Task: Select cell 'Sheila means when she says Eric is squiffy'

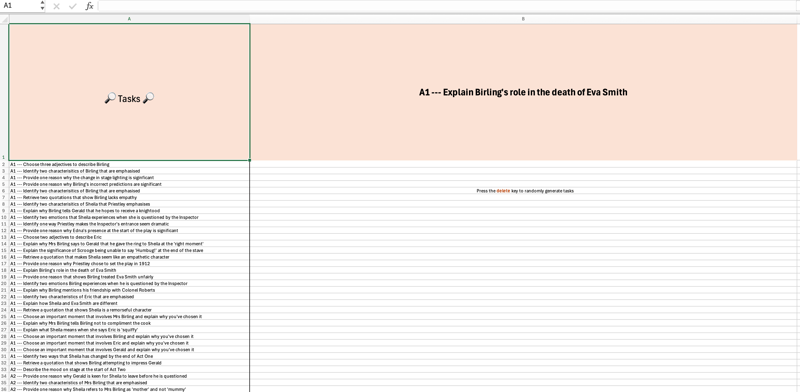Action: coord(129,330)
